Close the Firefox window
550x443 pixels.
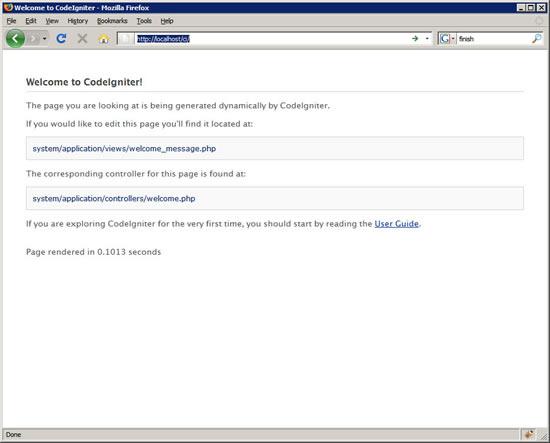point(541,7)
